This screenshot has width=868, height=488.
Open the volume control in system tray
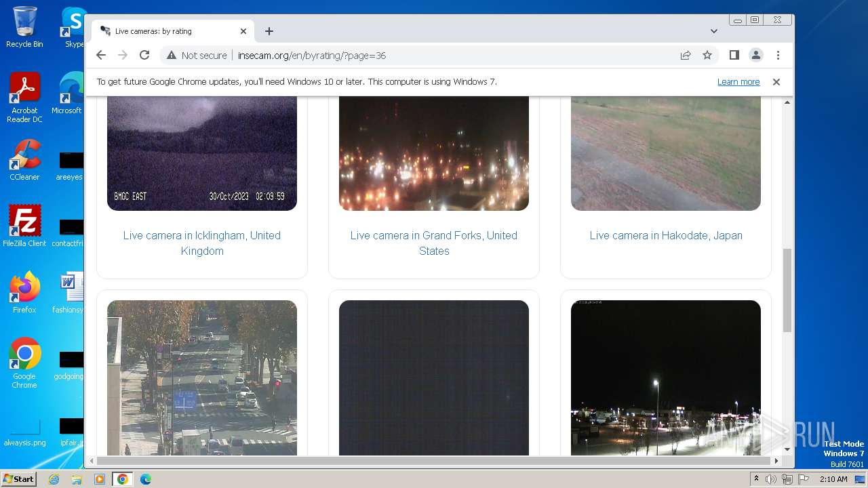771,479
